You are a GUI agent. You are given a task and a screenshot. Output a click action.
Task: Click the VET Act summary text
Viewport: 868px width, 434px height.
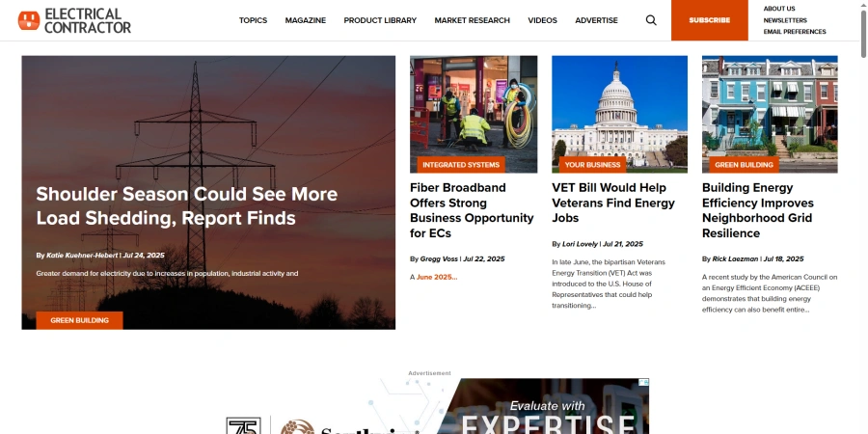click(609, 284)
